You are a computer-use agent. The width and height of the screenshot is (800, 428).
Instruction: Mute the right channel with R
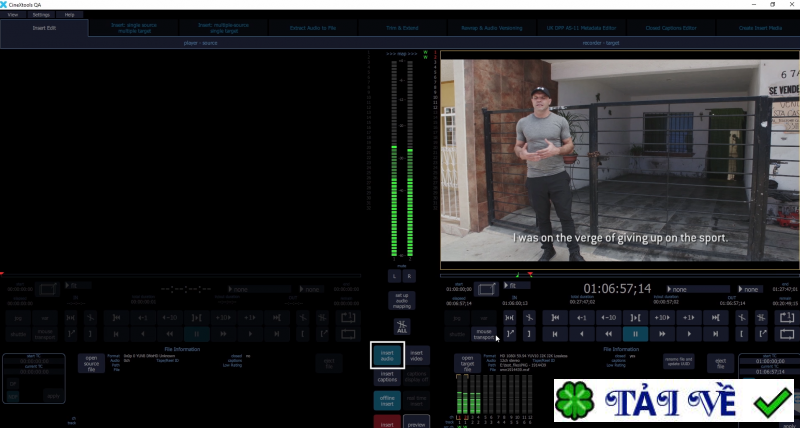(x=409, y=276)
